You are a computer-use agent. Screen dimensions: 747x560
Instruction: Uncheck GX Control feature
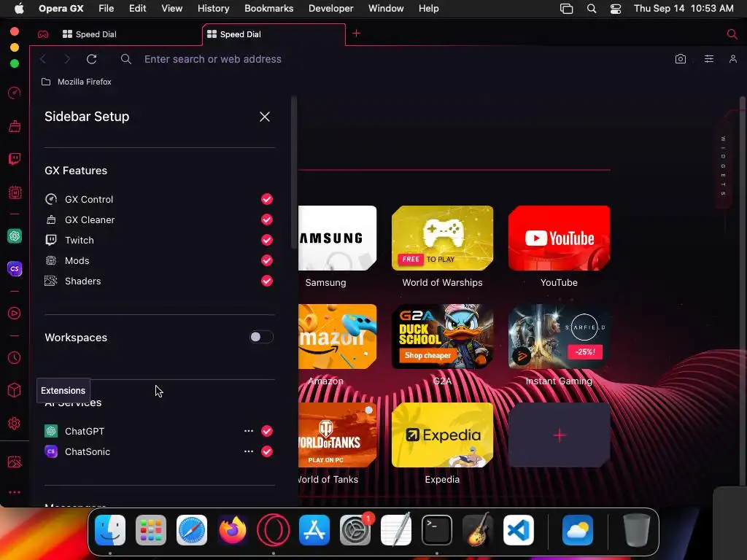(x=267, y=199)
